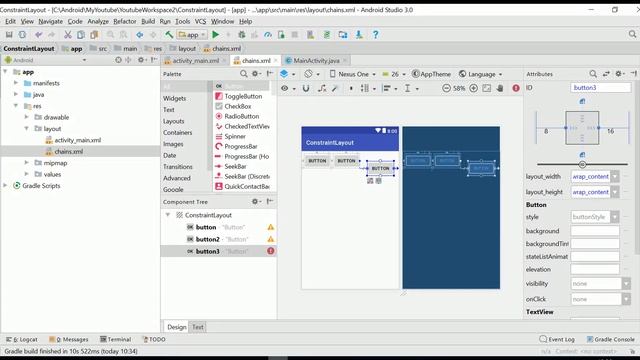
Task: Switch to MainActivity.java tab
Action: [316, 60]
